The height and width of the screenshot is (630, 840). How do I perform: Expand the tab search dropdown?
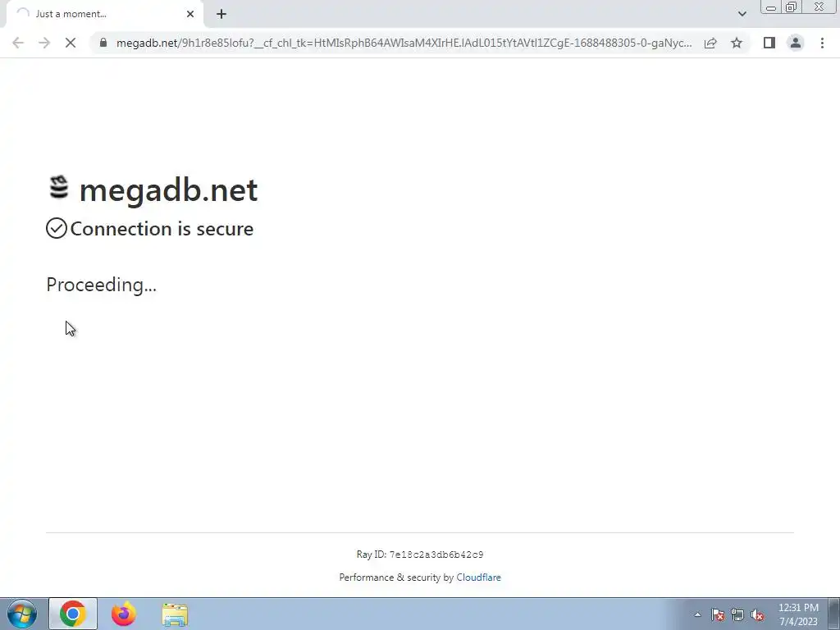coord(742,14)
